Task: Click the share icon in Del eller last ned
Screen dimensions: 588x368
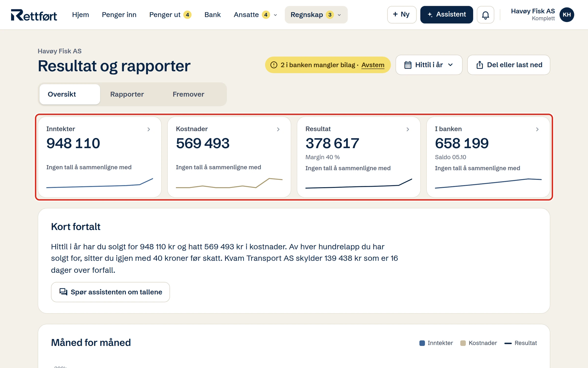Action: pyautogui.click(x=479, y=65)
